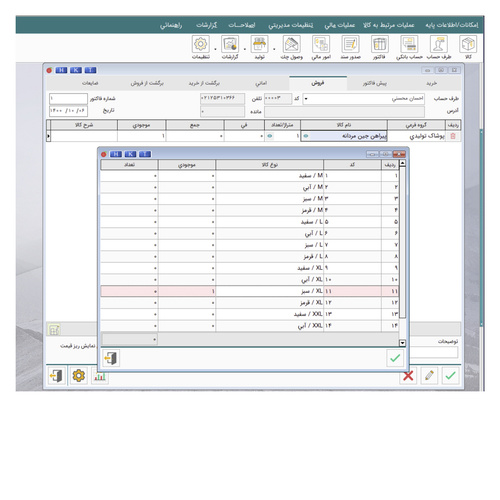Open the طرف حساب toolbar icon
Image resolution: width=500 pixels, height=500 pixels.
tap(439, 44)
